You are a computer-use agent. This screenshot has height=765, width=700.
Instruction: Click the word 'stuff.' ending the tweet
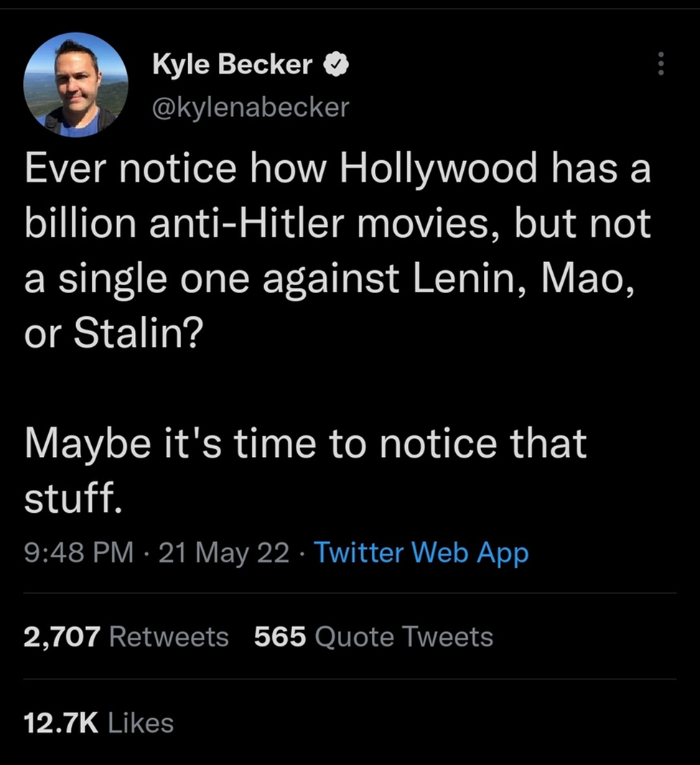click(70, 499)
